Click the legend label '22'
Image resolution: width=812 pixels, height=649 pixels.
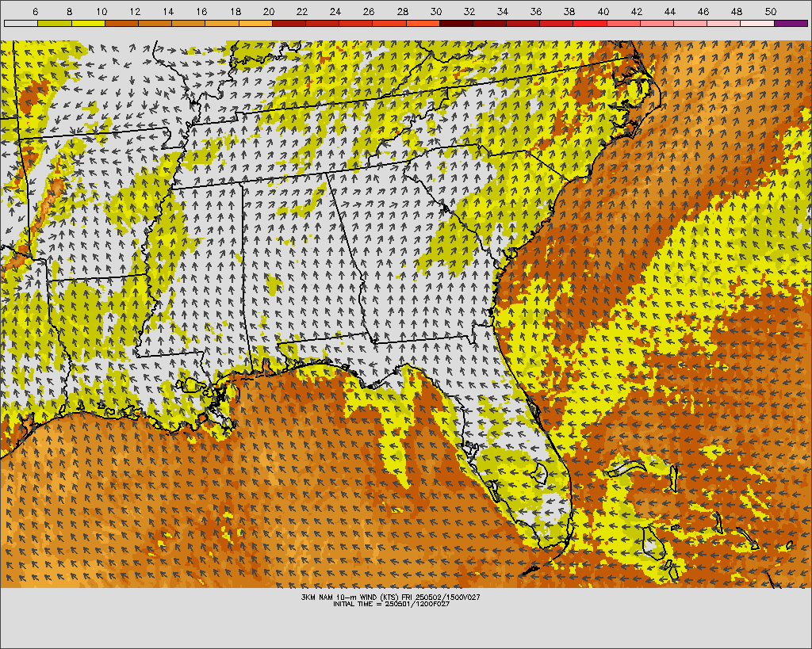pos(302,11)
